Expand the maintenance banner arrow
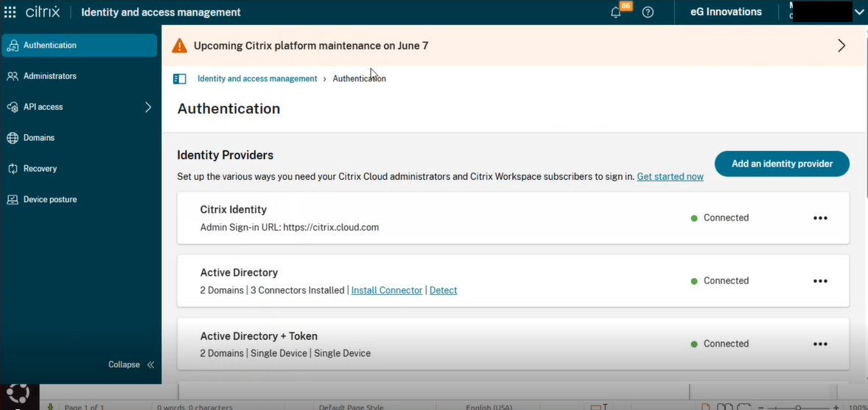 [x=841, y=46]
